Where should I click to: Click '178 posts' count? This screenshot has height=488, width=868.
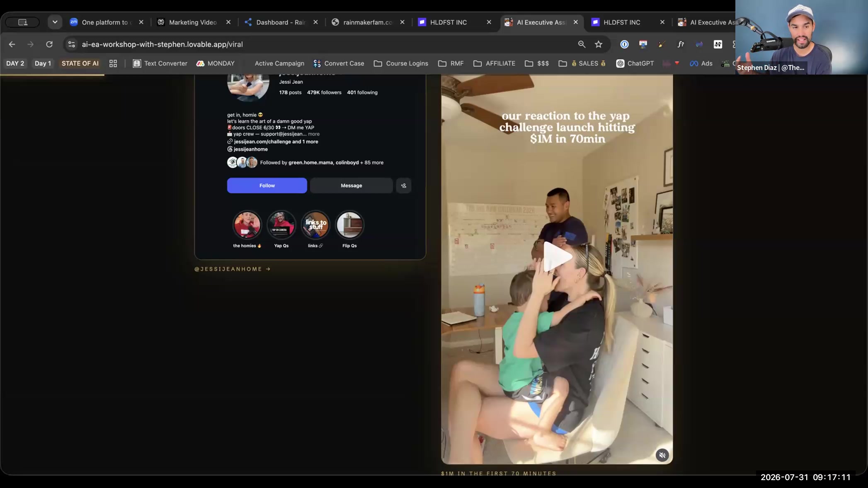click(x=290, y=92)
